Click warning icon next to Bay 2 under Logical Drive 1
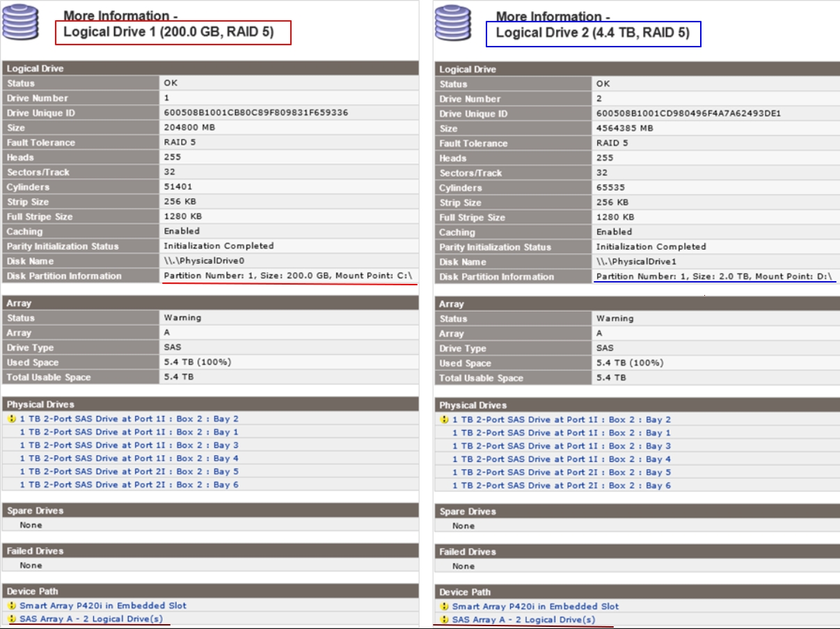The width and height of the screenshot is (840, 629). pyautogui.click(x=12, y=419)
